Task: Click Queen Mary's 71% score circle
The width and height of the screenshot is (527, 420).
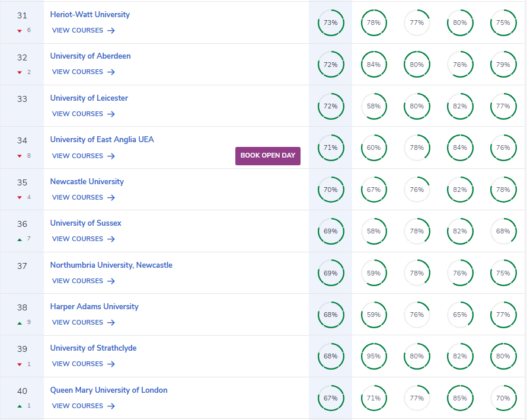Action: [373, 398]
